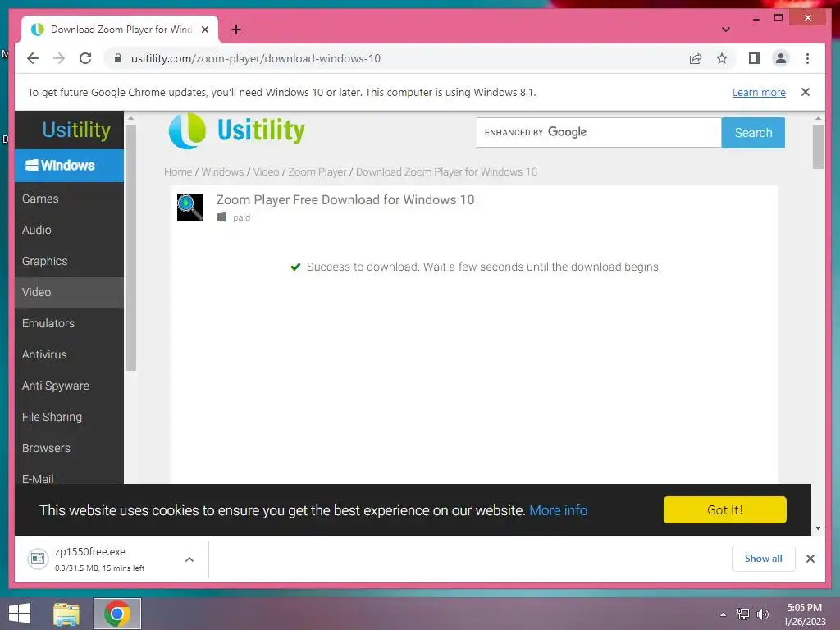
Task: Open the Chrome side panel
Action: point(755,58)
